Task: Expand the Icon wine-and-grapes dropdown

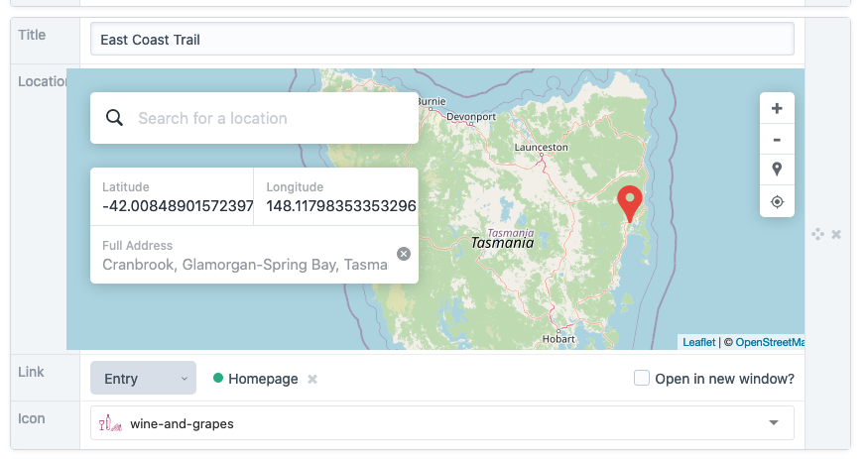Action: [x=774, y=423]
